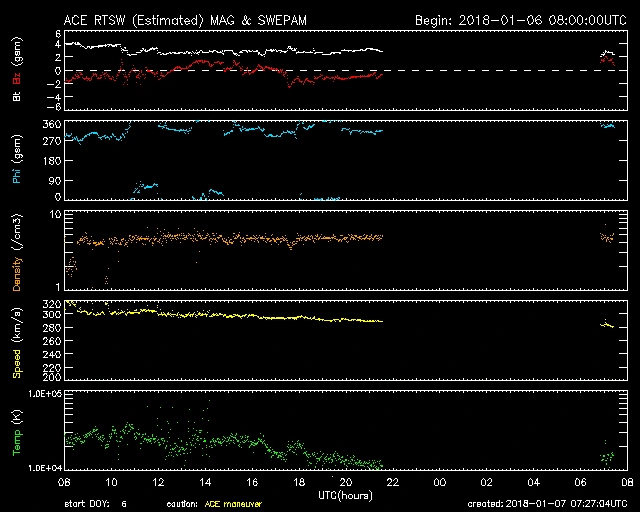This screenshot has height=512, width=640.
Task: Click the UTC(hours) axis title
Action: tap(345, 495)
